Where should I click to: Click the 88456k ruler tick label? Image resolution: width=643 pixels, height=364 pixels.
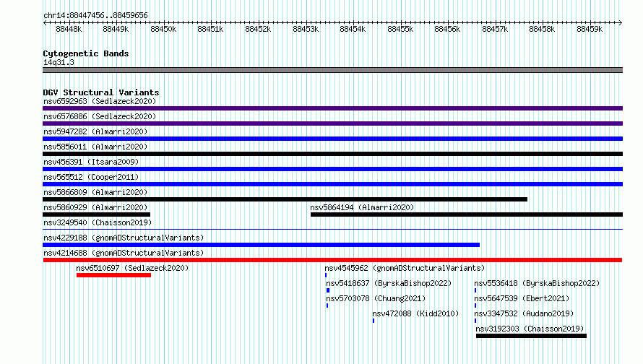coord(447,29)
